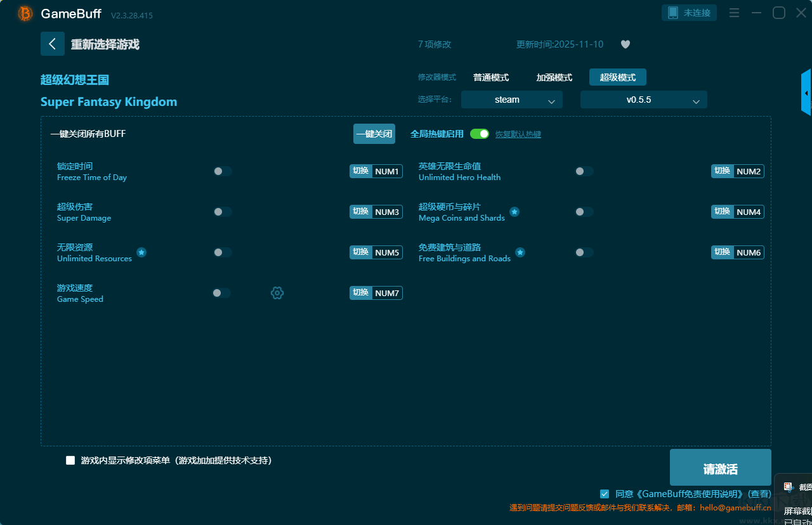Click the Unlimited Hero Health label

click(459, 178)
